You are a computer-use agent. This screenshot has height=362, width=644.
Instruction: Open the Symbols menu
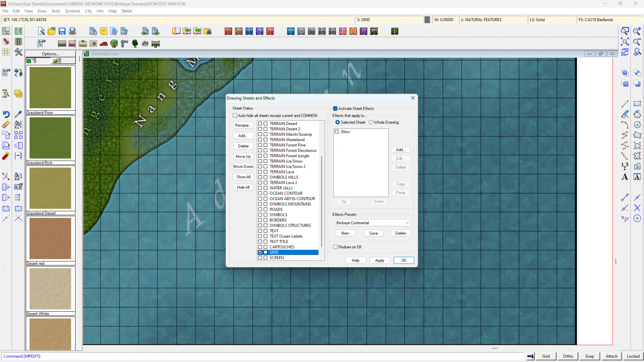73,11
